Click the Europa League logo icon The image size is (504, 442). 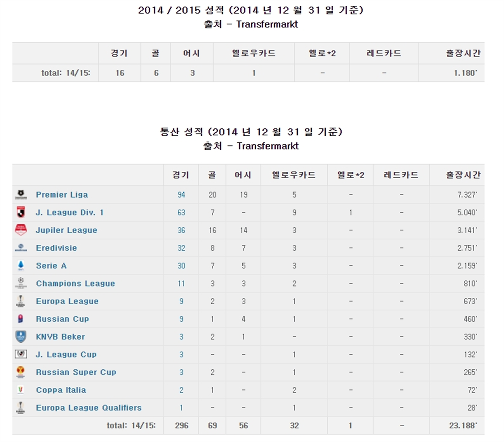pos(21,301)
